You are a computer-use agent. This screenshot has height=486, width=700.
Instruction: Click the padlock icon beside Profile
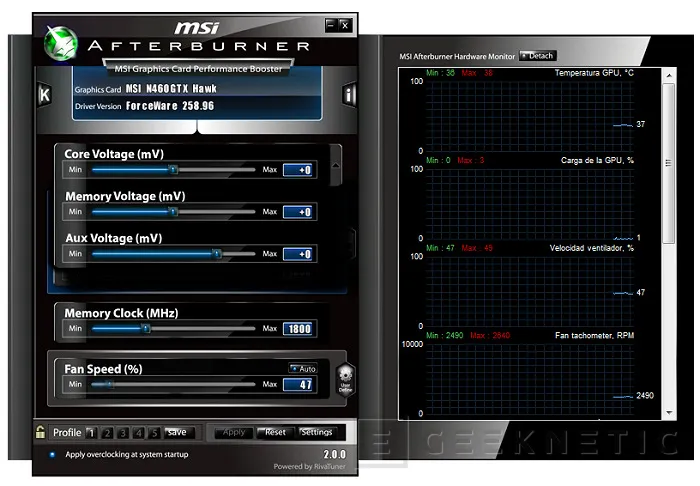click(x=40, y=432)
